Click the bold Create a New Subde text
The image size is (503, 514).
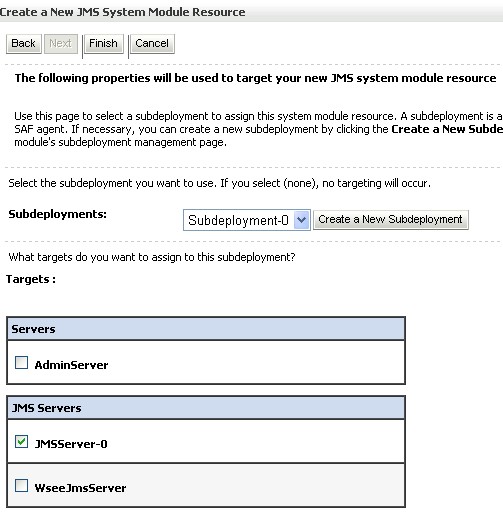point(447,129)
